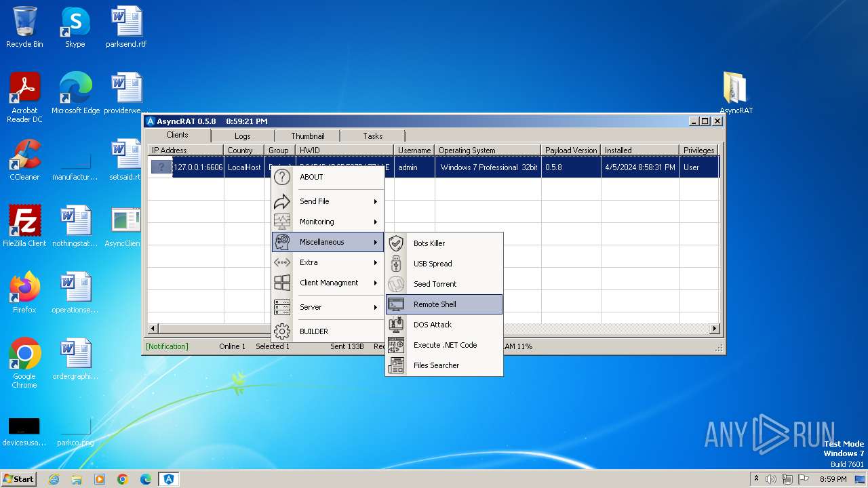Click the AsyncRAT taskbar button
The image size is (868, 488).
coord(168,479)
